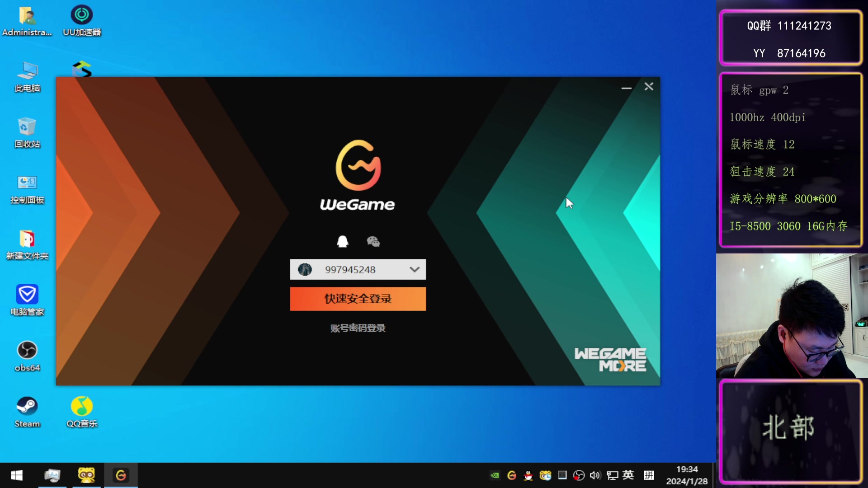Open the monitor app taskbar button
868x488 pixels.
point(52,475)
